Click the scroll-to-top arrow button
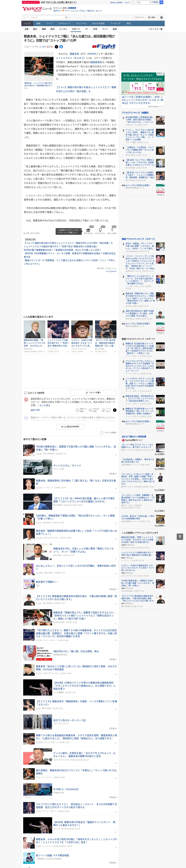This screenshot has height=868, width=186. [x=180, y=537]
